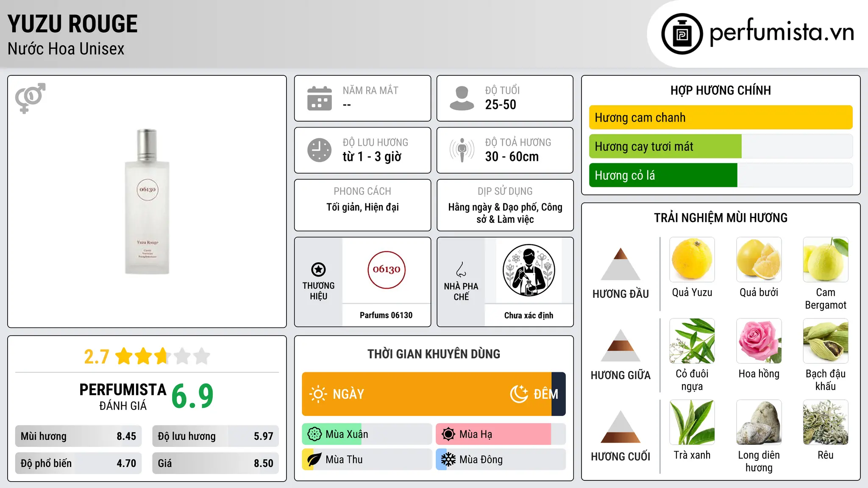868x488 pixels.
Task: Select the person icon beside age range
Action: 462,98
